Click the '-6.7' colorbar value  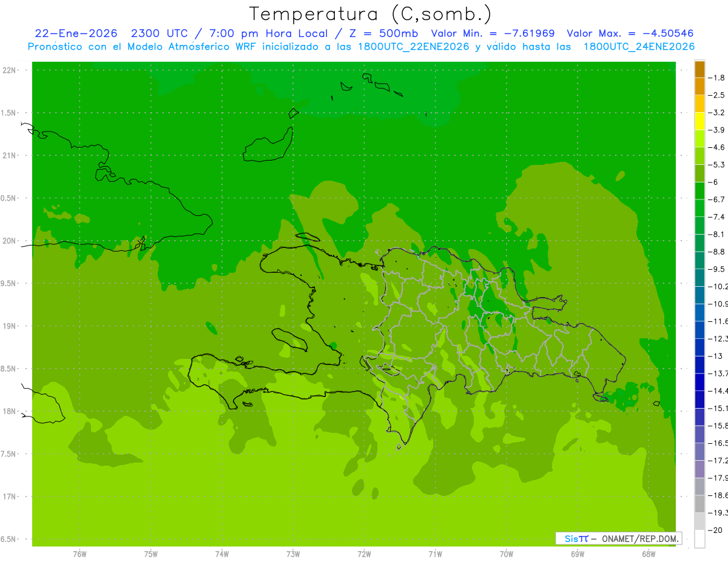(x=716, y=199)
